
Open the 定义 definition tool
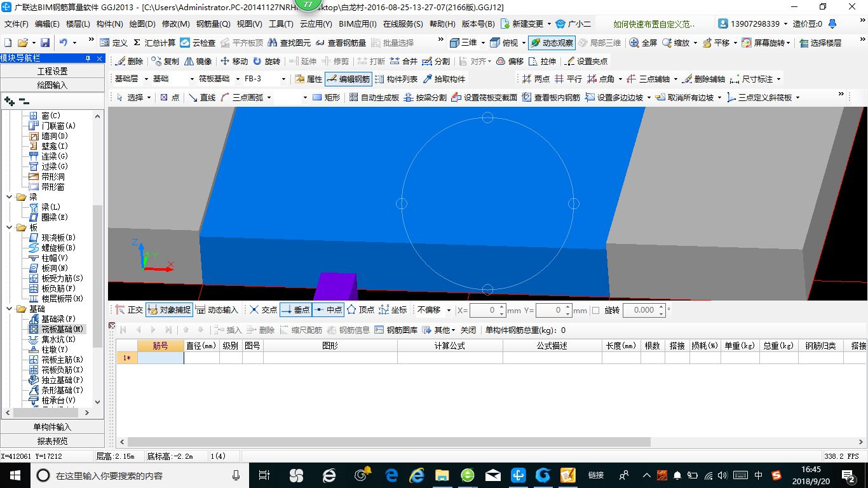tap(114, 43)
